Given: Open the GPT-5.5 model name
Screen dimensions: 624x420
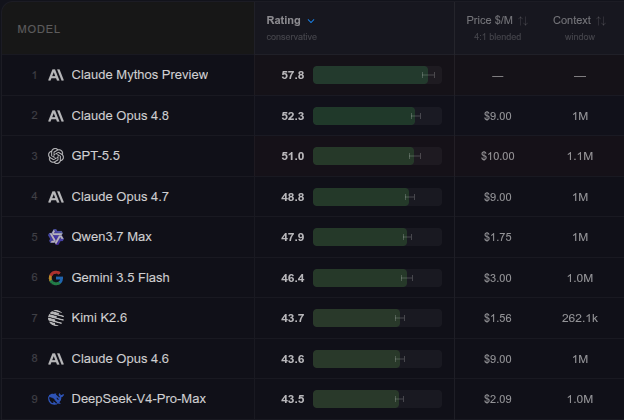Looking at the screenshot, I should (96, 156).
